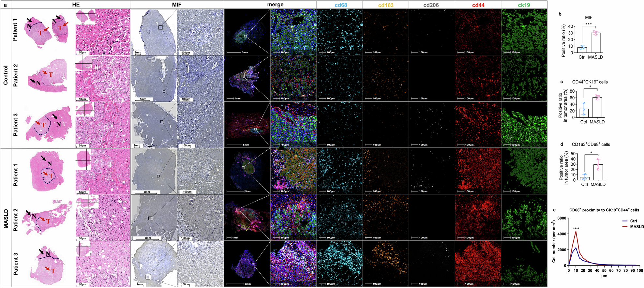644x288 pixels.
Task: Click zoom box square in MASLD Patient 3 MIF overview
Action: click(148, 277)
